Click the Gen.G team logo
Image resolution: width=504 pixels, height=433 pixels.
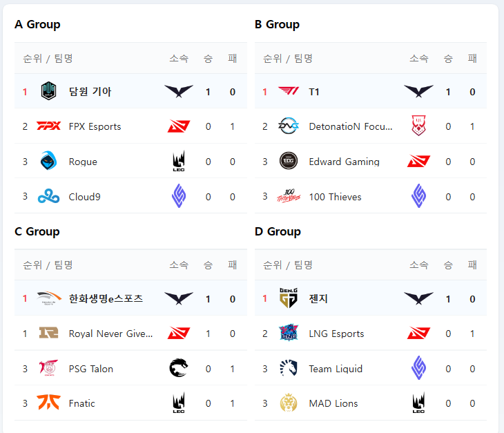tap(288, 298)
